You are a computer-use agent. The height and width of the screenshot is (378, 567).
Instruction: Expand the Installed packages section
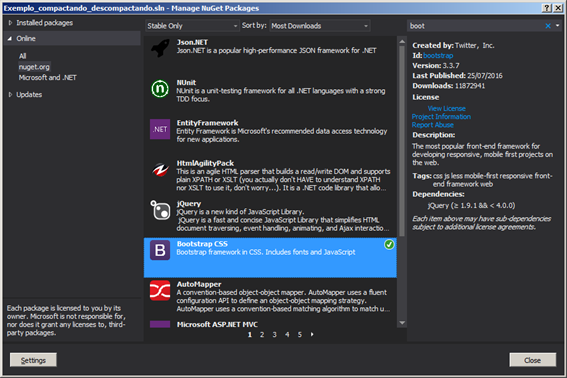tap(10, 23)
